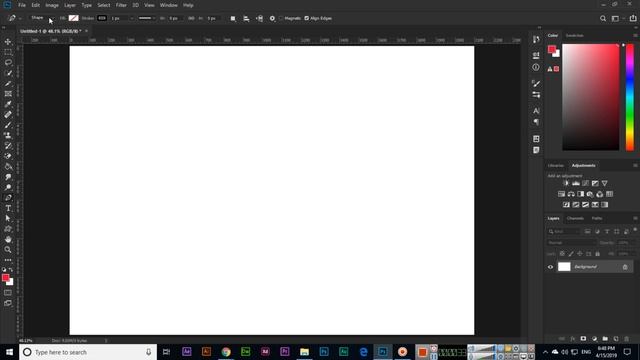Click the Search icon in options bar
The height and width of the screenshot is (360, 640).
(603, 18)
